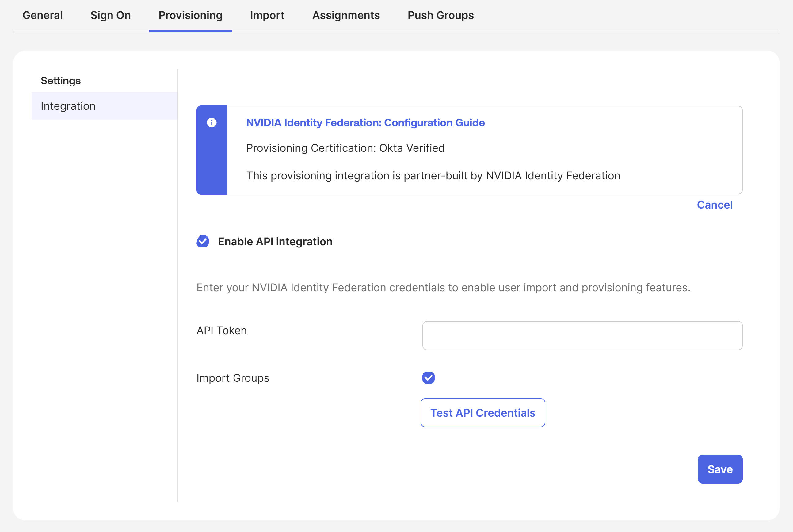Go to the Import tab

tap(267, 15)
